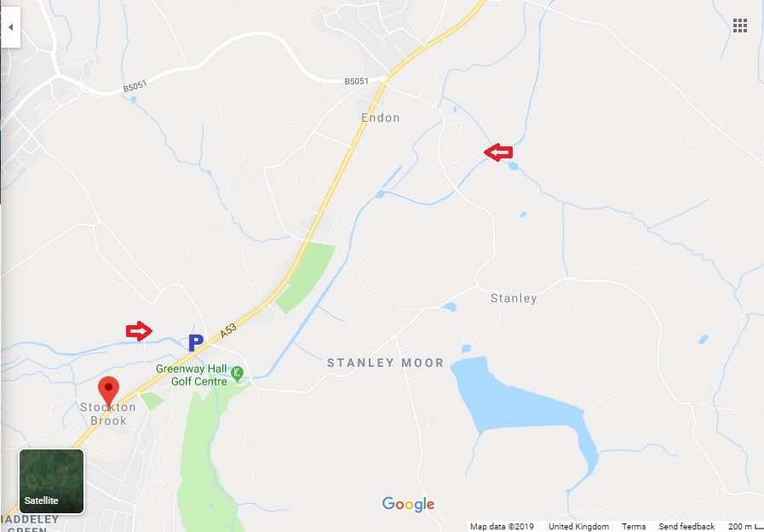Collapse the side panel arrow

tap(10, 27)
